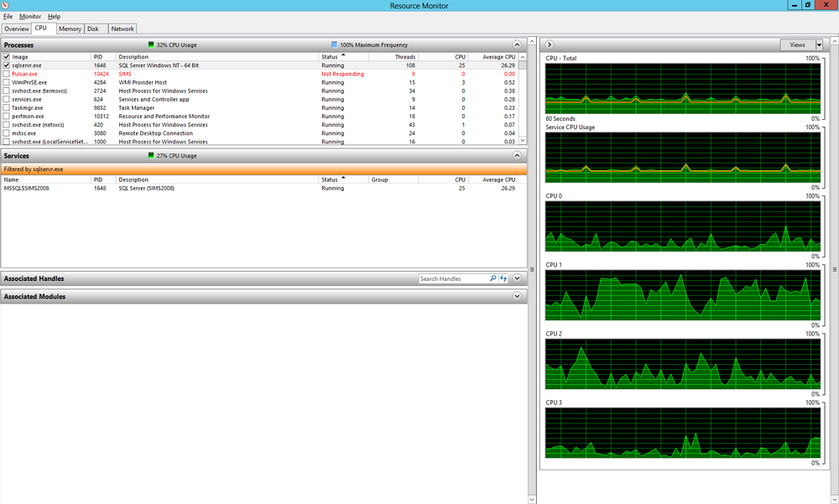Screen dimensions: 839x504
Task: Collapse the Services section chevron
Action: coord(517,155)
